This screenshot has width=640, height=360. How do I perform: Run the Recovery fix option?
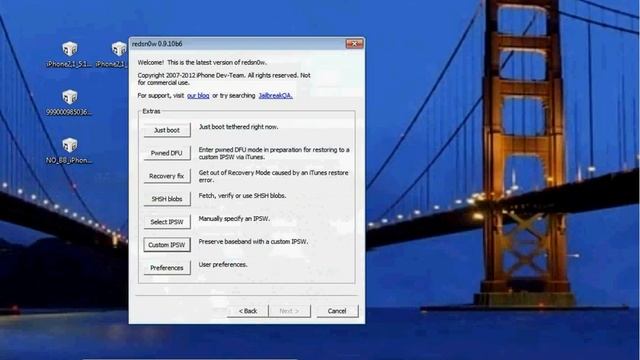(x=167, y=176)
